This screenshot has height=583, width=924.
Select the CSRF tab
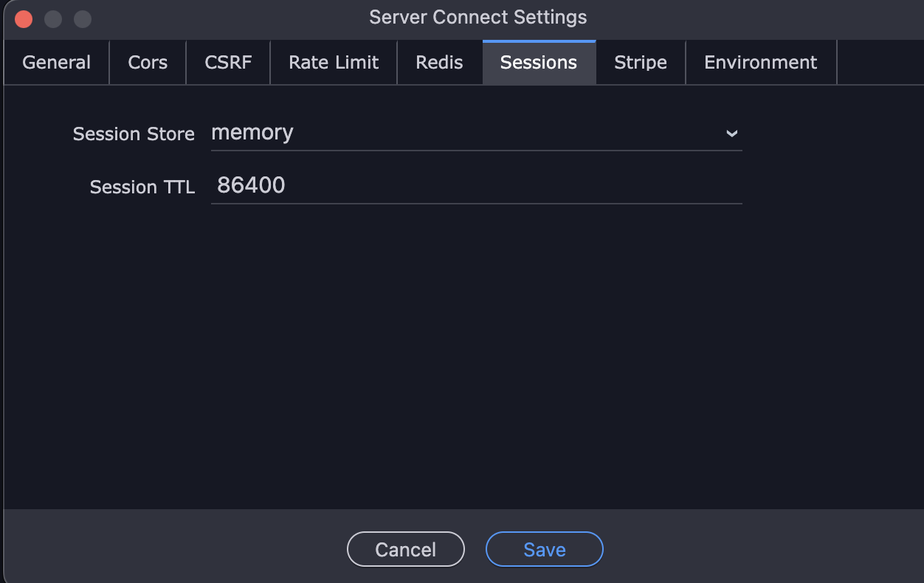pos(228,63)
